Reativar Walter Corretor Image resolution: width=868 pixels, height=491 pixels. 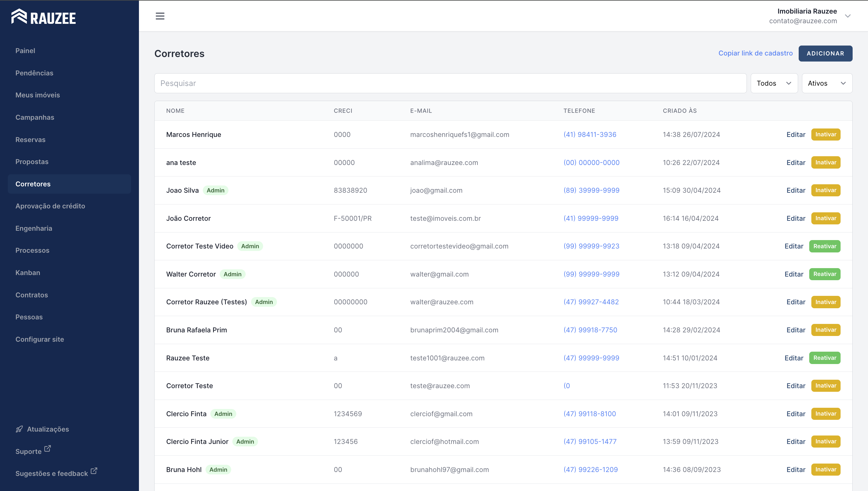pos(825,274)
